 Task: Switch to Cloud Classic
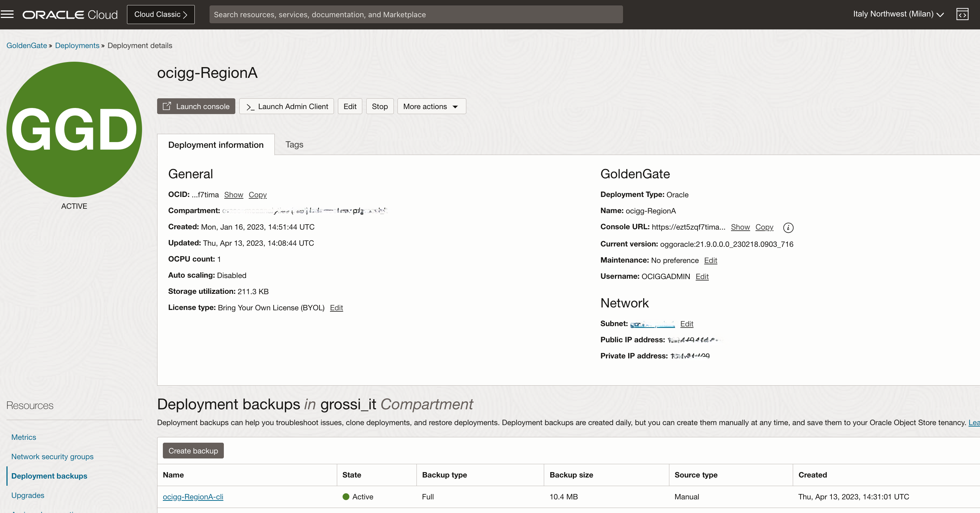[161, 14]
